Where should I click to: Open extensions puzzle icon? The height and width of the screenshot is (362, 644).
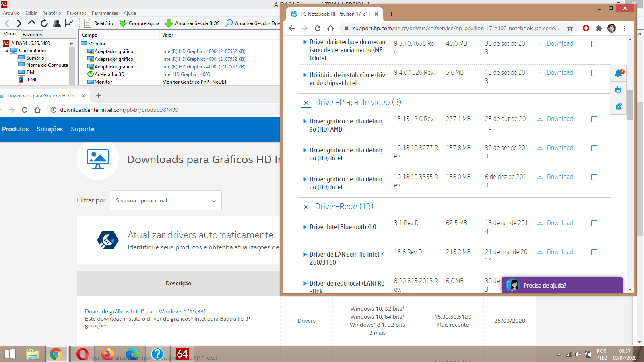(x=599, y=28)
